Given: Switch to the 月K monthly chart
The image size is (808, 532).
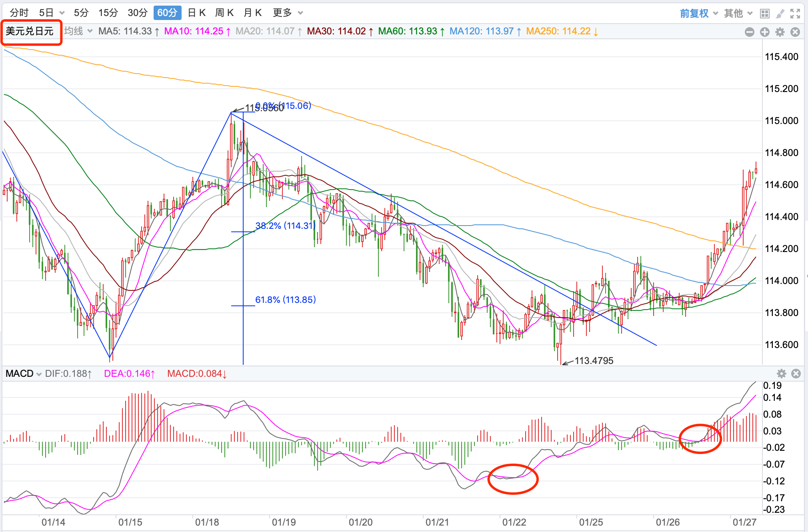Looking at the screenshot, I should 252,13.
